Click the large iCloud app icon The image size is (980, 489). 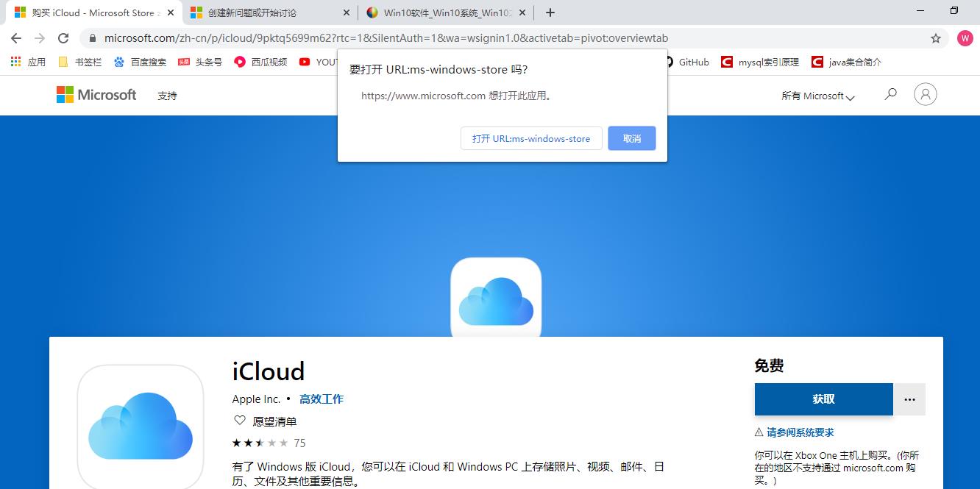pos(141,426)
